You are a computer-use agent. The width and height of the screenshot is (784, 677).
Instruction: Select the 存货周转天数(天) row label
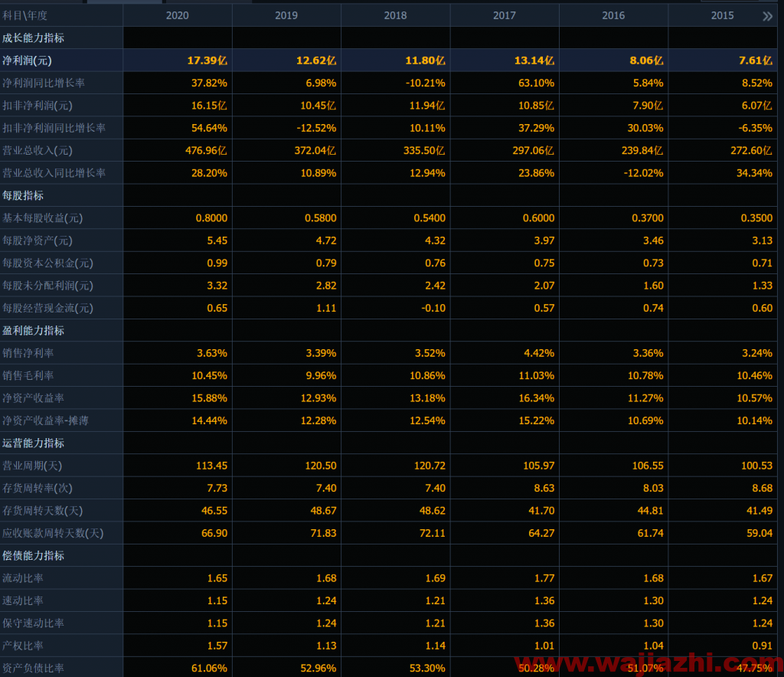43,511
